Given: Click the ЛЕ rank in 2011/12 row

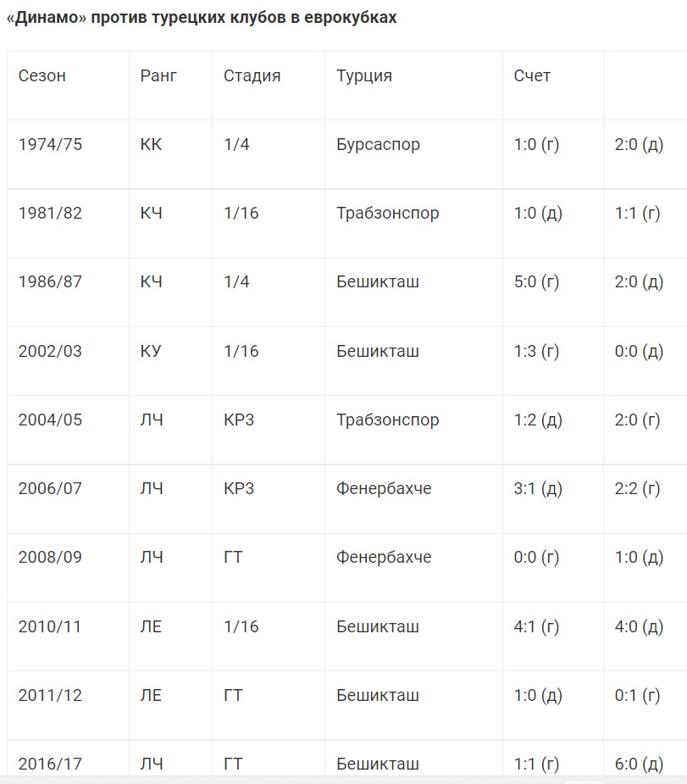Looking at the screenshot, I should click(x=151, y=696).
